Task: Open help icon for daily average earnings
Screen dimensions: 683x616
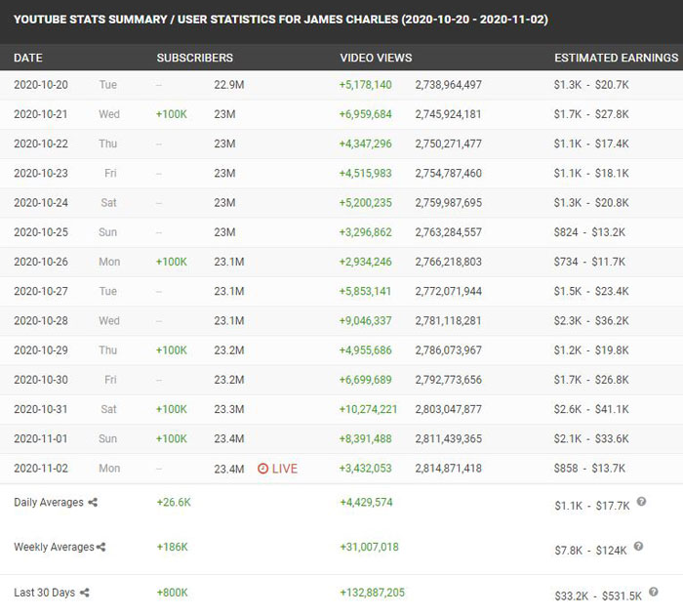Action: coord(641,502)
